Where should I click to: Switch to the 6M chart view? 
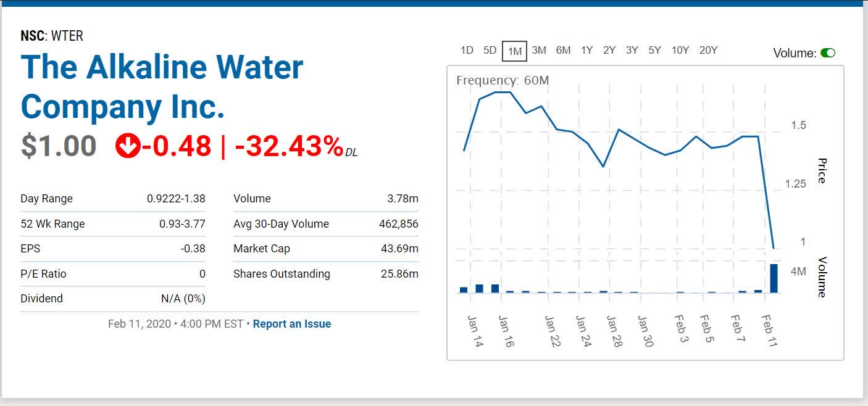563,50
